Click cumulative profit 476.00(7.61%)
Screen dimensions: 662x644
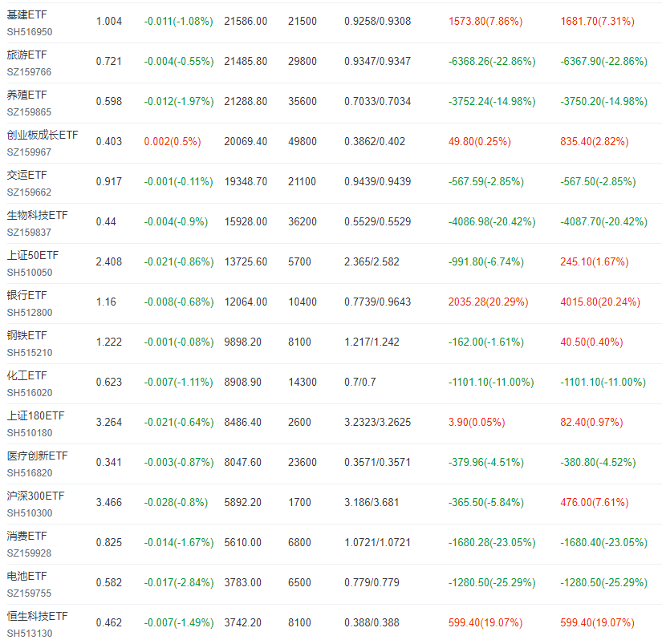coord(595,502)
